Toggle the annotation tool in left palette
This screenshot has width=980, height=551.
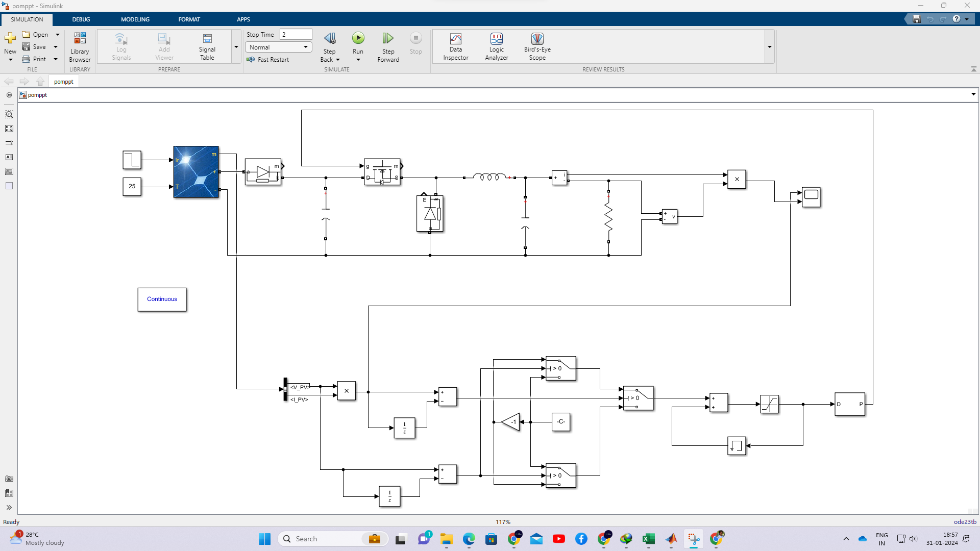(x=9, y=157)
